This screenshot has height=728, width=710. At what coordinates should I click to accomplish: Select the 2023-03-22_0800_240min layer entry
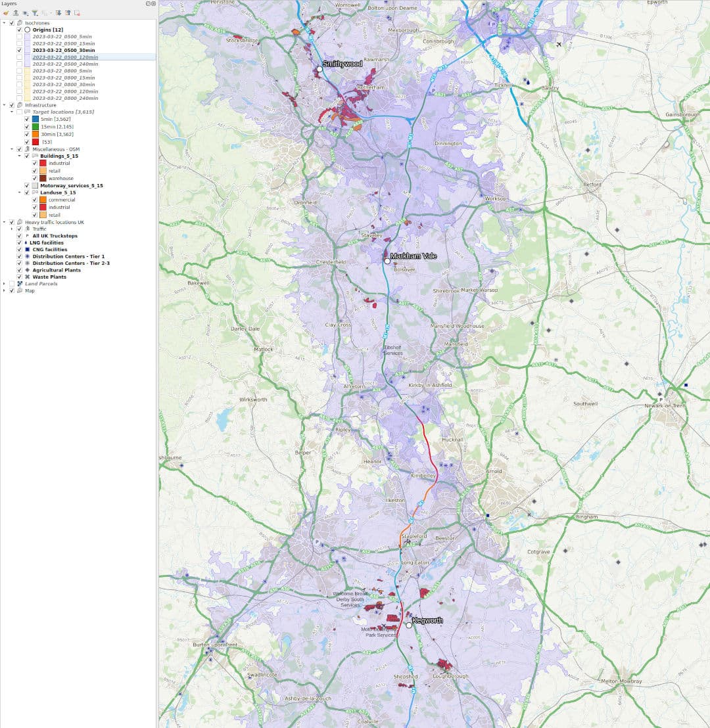coord(65,99)
